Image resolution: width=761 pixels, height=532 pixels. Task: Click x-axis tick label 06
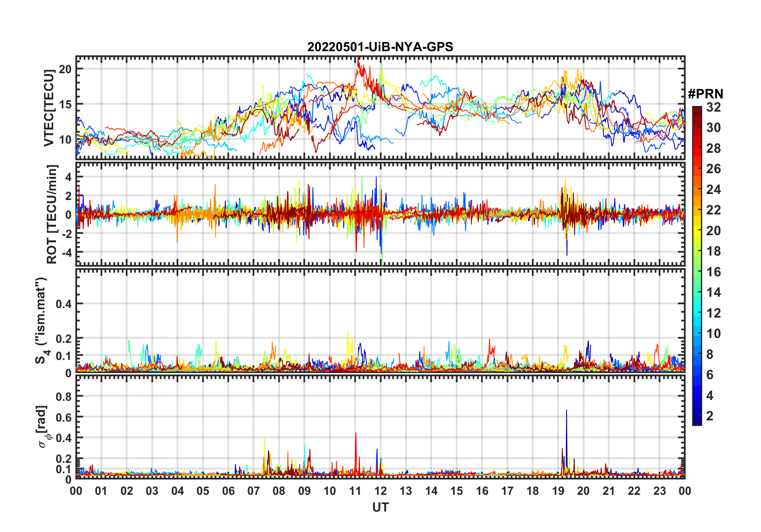tap(228, 491)
